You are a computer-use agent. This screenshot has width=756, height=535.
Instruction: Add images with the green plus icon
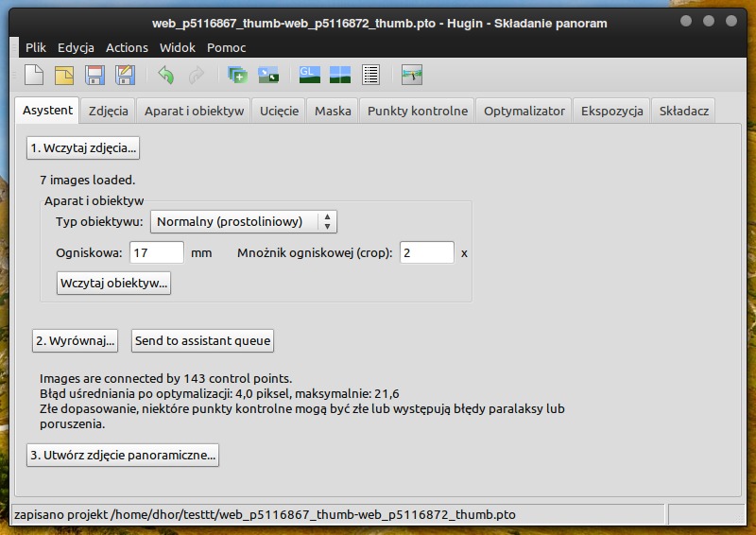(x=238, y=76)
